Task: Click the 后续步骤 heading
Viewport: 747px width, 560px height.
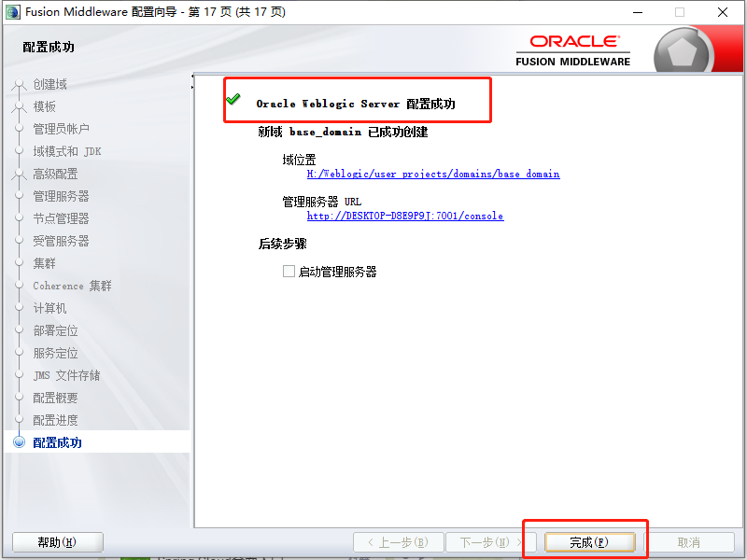Action: click(x=283, y=244)
